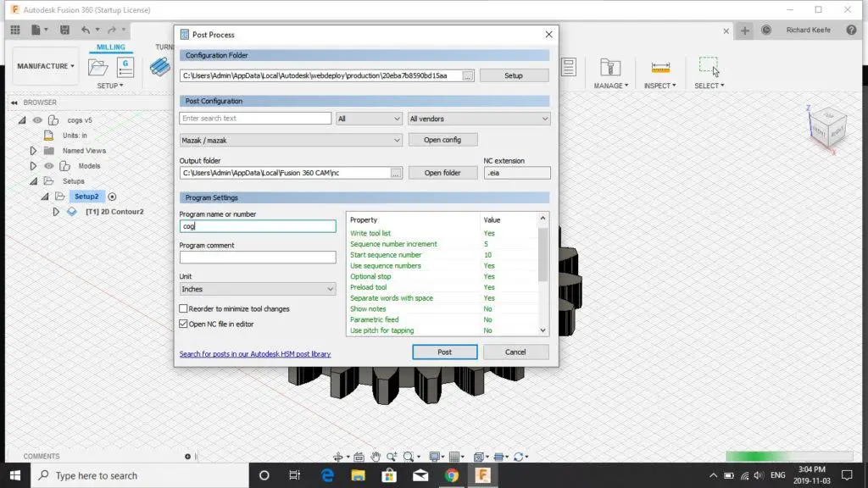Click the Look At icon in navigation bar
The image size is (868, 488).
click(x=359, y=457)
